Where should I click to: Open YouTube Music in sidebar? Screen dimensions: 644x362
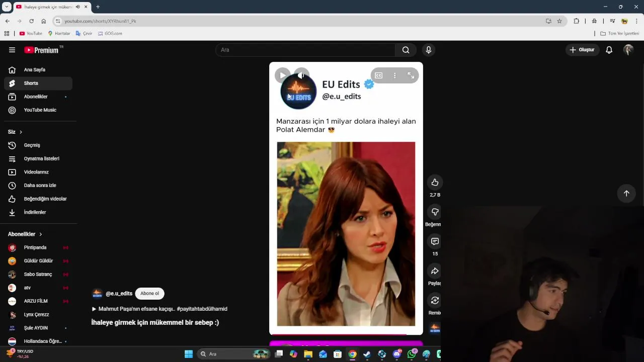pyautogui.click(x=38, y=110)
